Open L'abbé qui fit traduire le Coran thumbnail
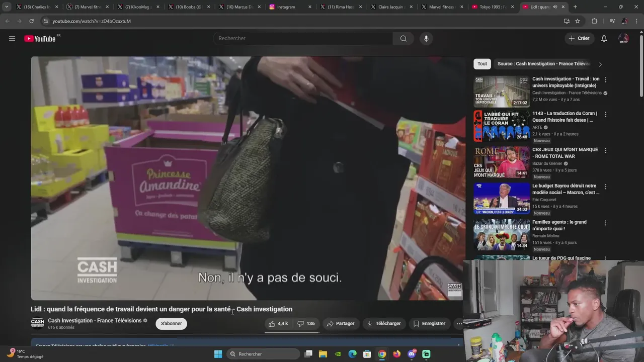 tap(502, 126)
